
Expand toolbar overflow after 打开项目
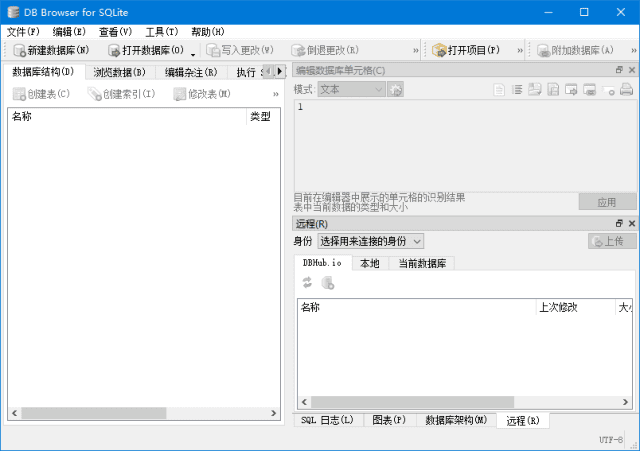[520, 51]
